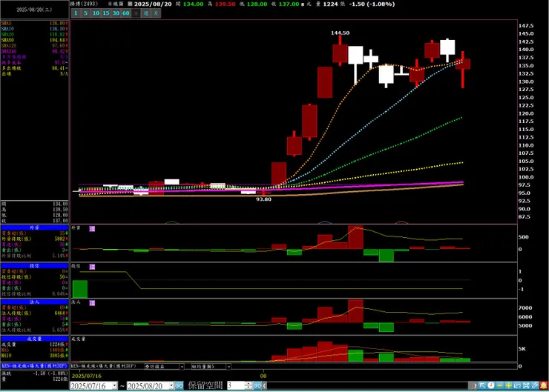
Task: Open the alert bell icon
Action: tap(544, 385)
